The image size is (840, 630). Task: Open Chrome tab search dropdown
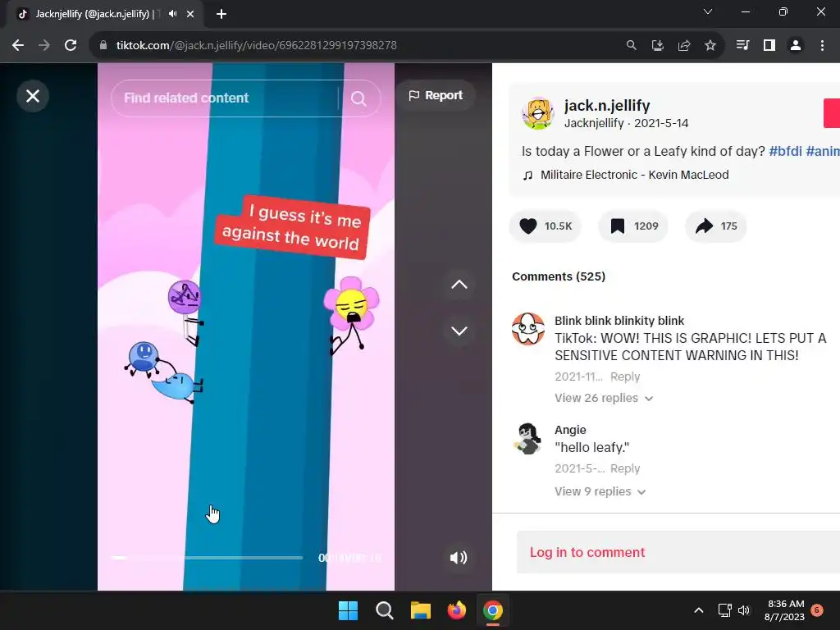(x=708, y=11)
